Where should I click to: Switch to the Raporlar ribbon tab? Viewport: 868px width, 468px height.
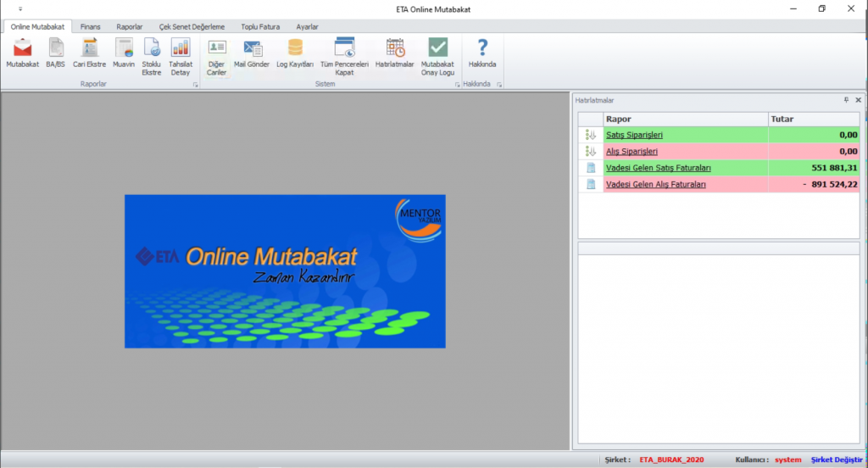coord(129,26)
